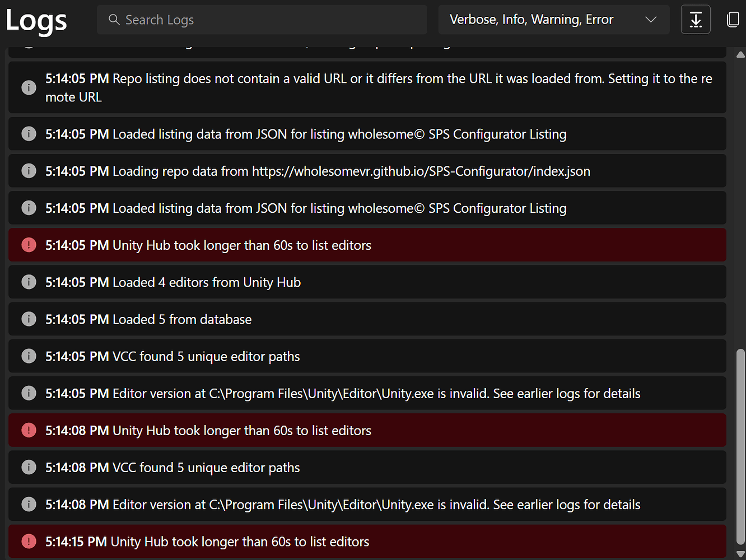Click the chevron arrow of the log level filter
The image size is (746, 560).
click(651, 20)
